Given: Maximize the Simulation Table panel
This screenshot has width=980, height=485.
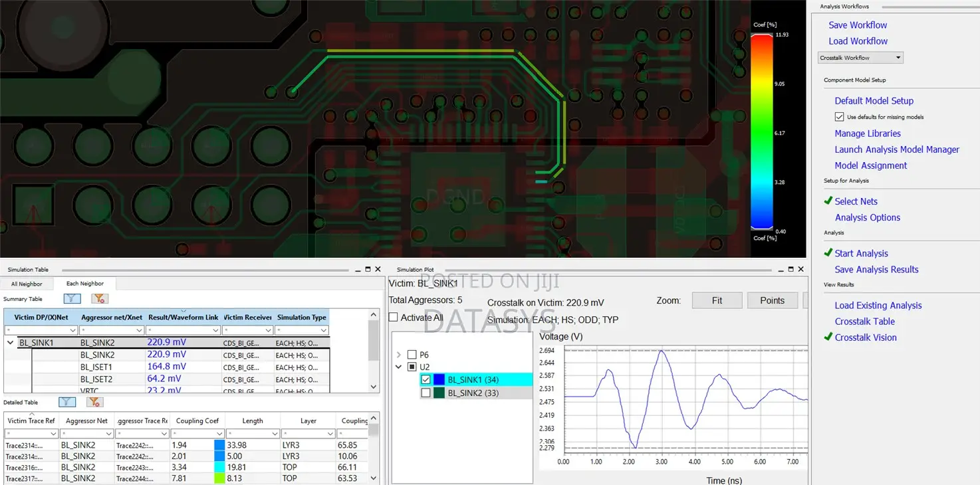Looking at the screenshot, I should click(x=368, y=270).
